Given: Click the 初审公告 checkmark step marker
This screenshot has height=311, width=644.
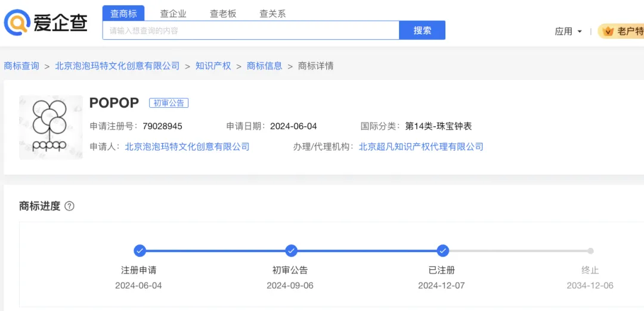Looking at the screenshot, I should point(291,251).
